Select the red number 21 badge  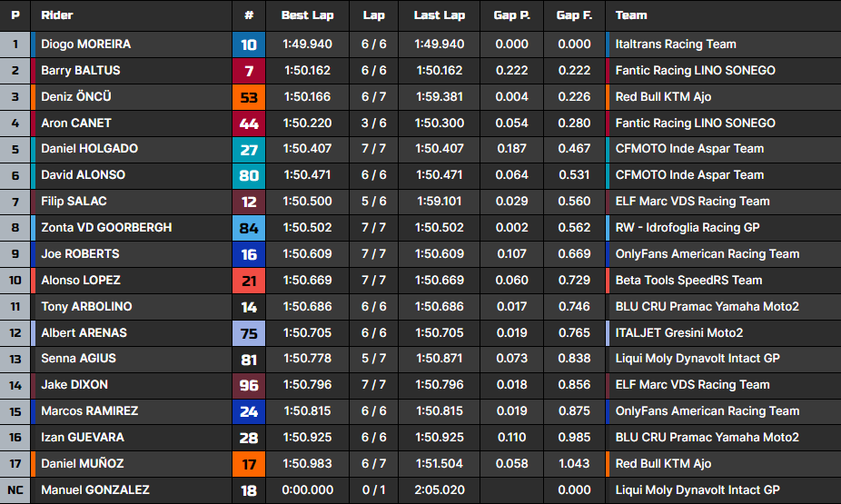[249, 281]
